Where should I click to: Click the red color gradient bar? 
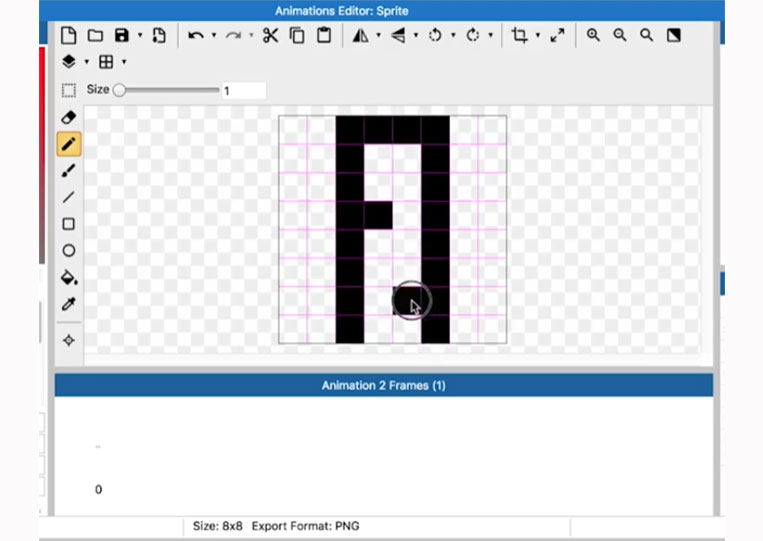pos(42,156)
